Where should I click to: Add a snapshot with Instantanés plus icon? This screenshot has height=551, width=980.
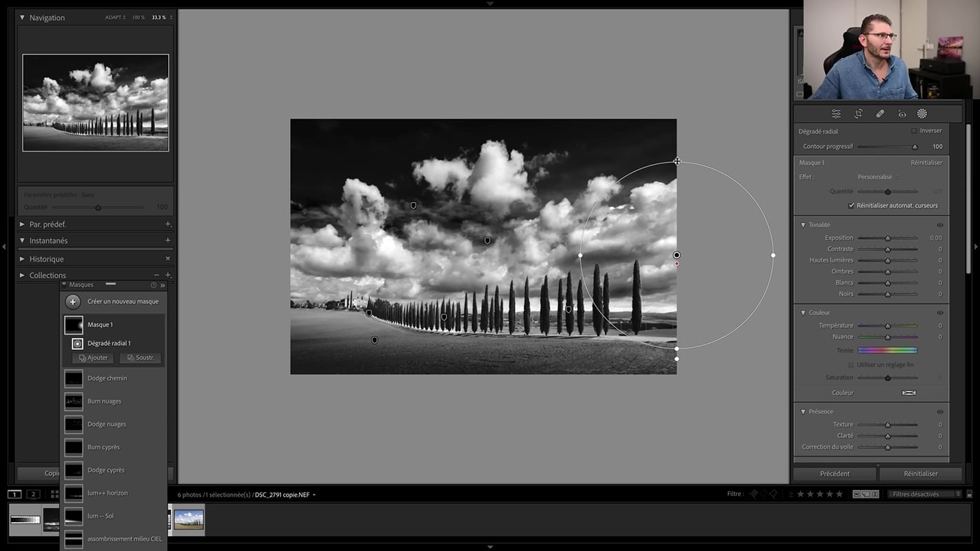[167, 240]
